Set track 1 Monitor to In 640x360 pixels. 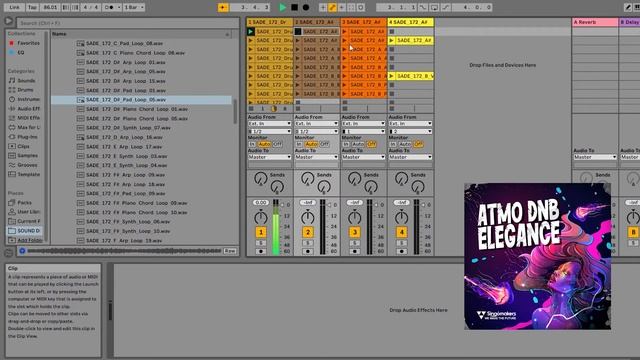252,144
